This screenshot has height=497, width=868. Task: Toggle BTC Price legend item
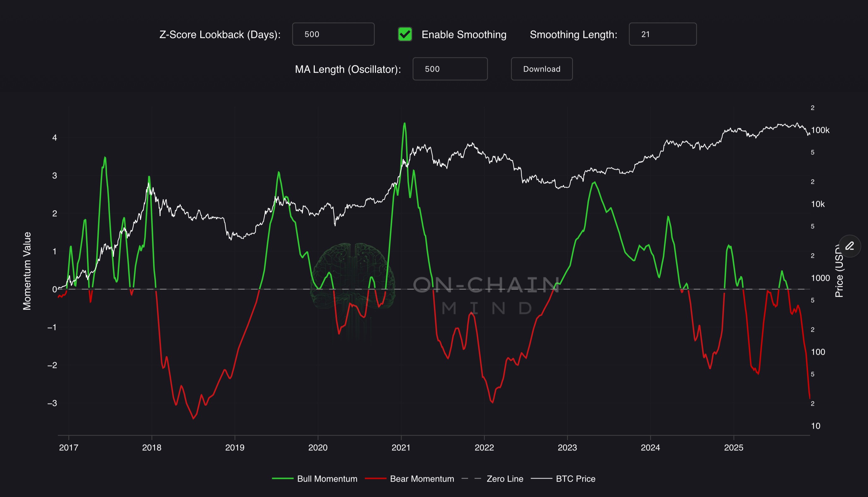[x=575, y=479]
